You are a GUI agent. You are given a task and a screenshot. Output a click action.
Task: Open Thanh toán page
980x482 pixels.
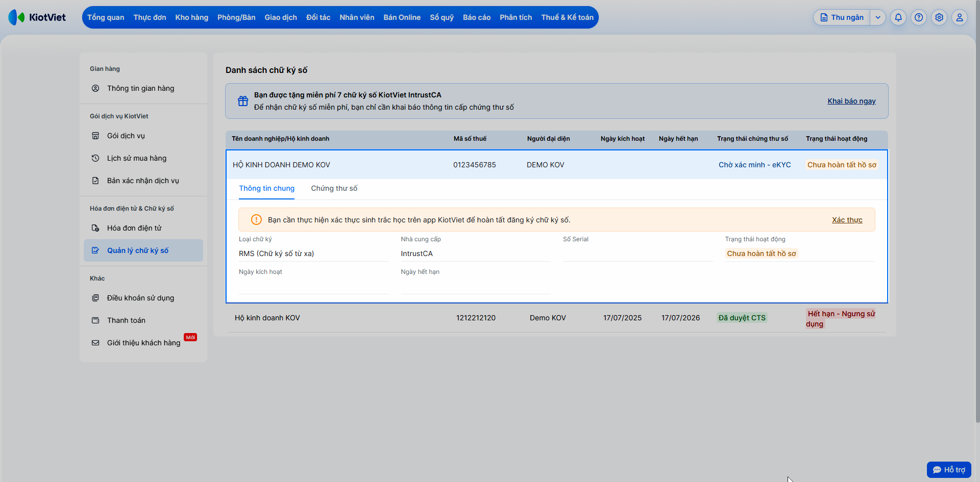pyautogui.click(x=143, y=320)
